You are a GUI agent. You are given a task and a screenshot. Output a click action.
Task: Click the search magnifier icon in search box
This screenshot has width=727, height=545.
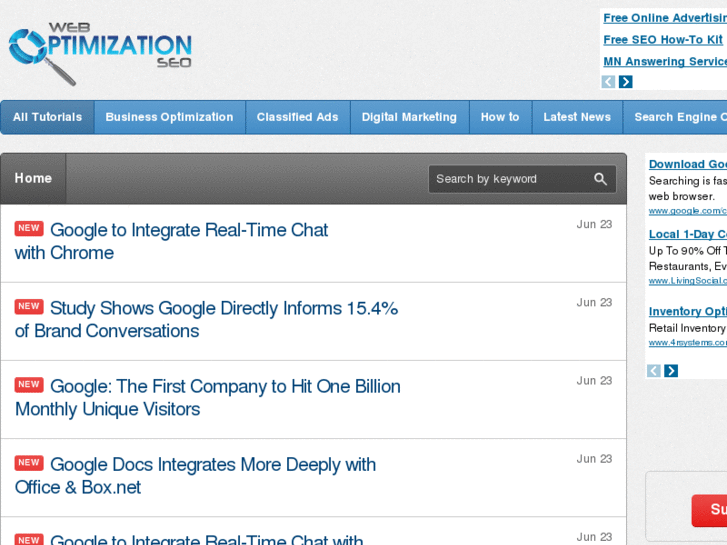[x=600, y=179]
